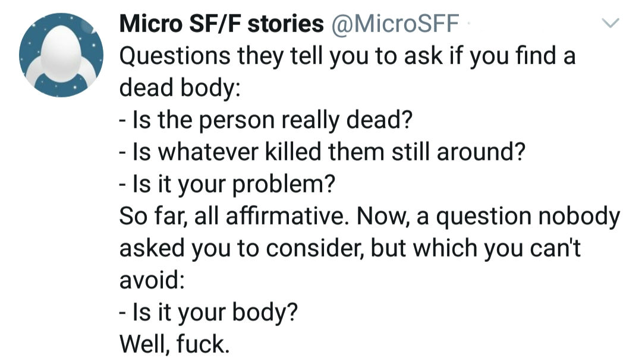Click the 'Is the person really dead?' line
The image size is (642, 364).
click(x=265, y=120)
